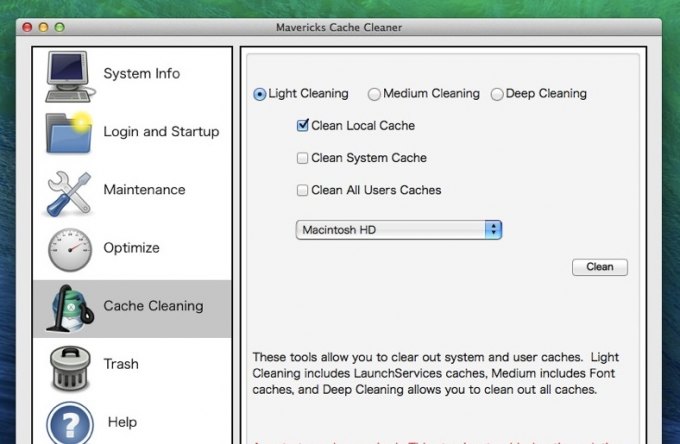Screen dimensions: 680x444
Task: Zoom window with the green button
Action: pyautogui.click(x=60, y=27)
